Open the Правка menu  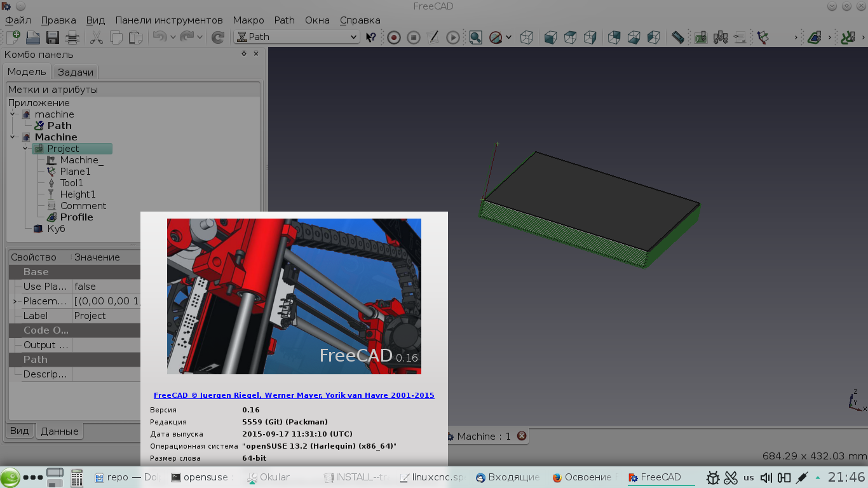click(x=58, y=20)
